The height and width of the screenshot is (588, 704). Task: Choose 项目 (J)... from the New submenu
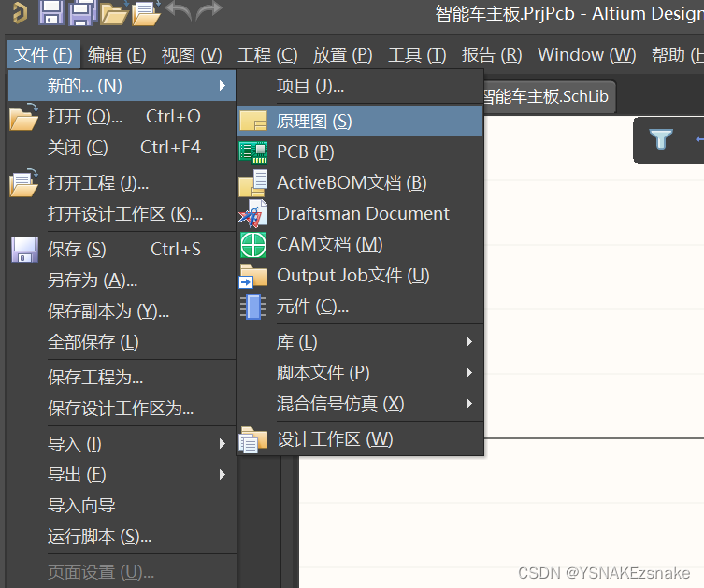[361, 86]
